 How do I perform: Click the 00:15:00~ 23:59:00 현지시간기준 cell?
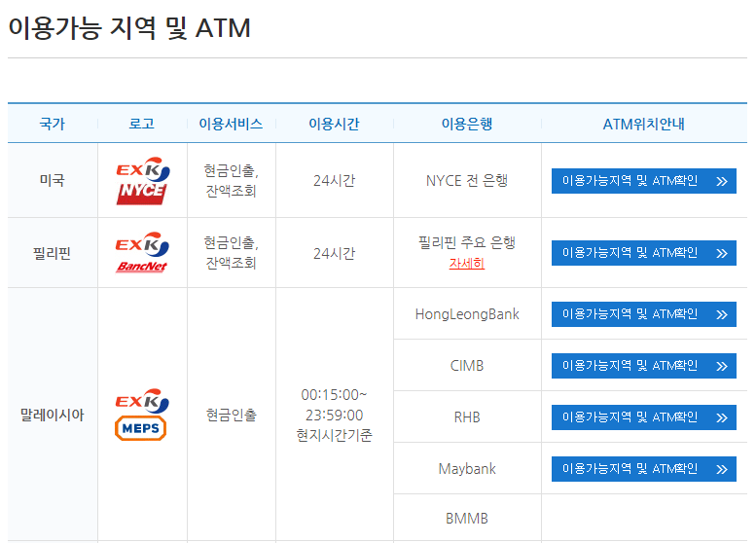[334, 415]
